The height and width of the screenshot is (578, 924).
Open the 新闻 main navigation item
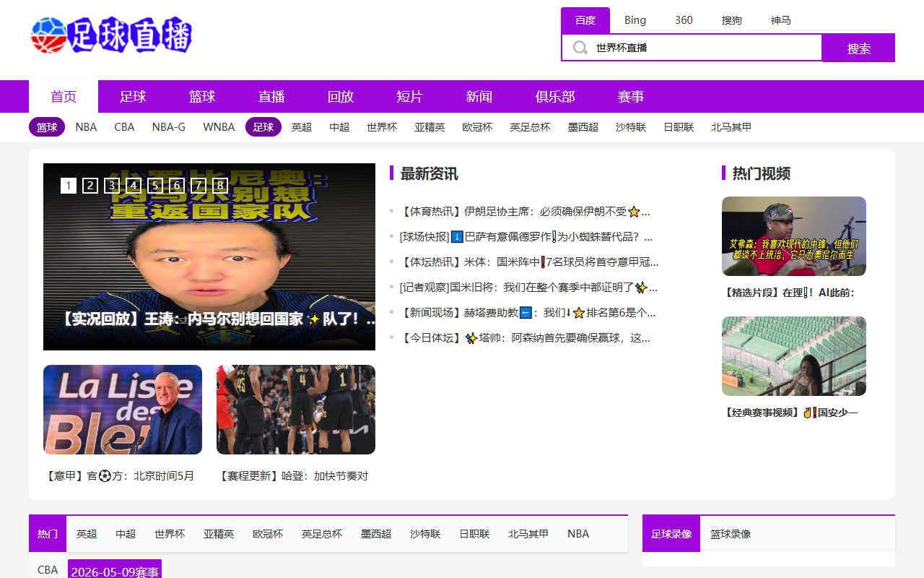479,97
